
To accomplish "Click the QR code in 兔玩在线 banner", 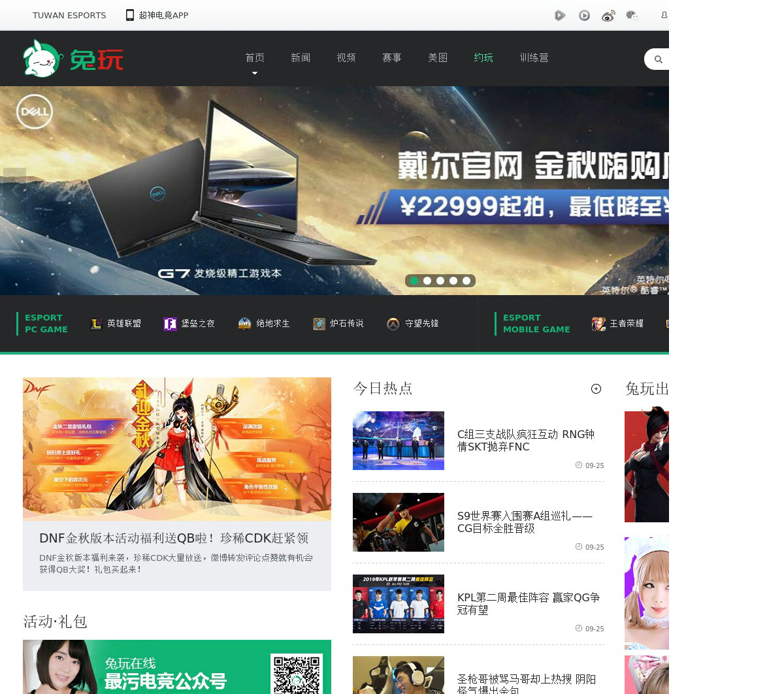I will (x=297, y=674).
